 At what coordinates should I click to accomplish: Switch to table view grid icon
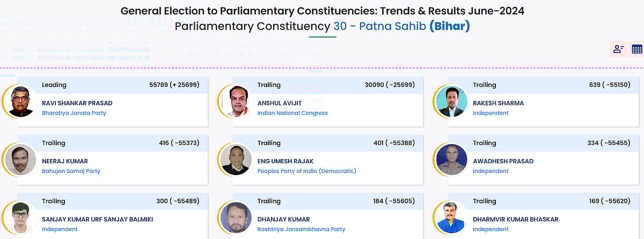(x=636, y=49)
